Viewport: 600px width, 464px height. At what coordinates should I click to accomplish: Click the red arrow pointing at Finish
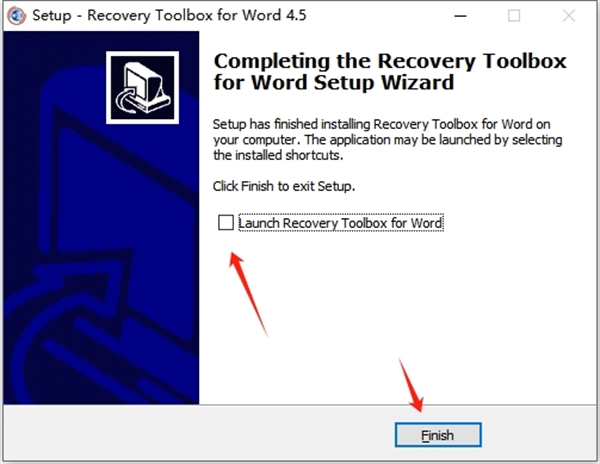point(411,385)
